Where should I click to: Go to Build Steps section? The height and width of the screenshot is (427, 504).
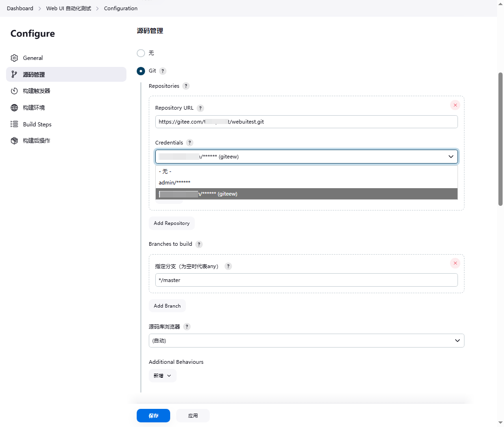(66, 125)
